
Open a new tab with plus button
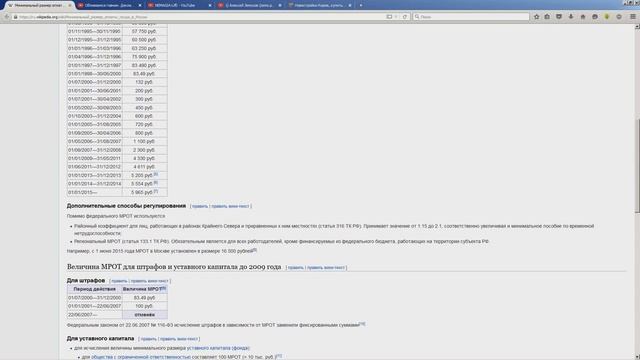[361, 5]
